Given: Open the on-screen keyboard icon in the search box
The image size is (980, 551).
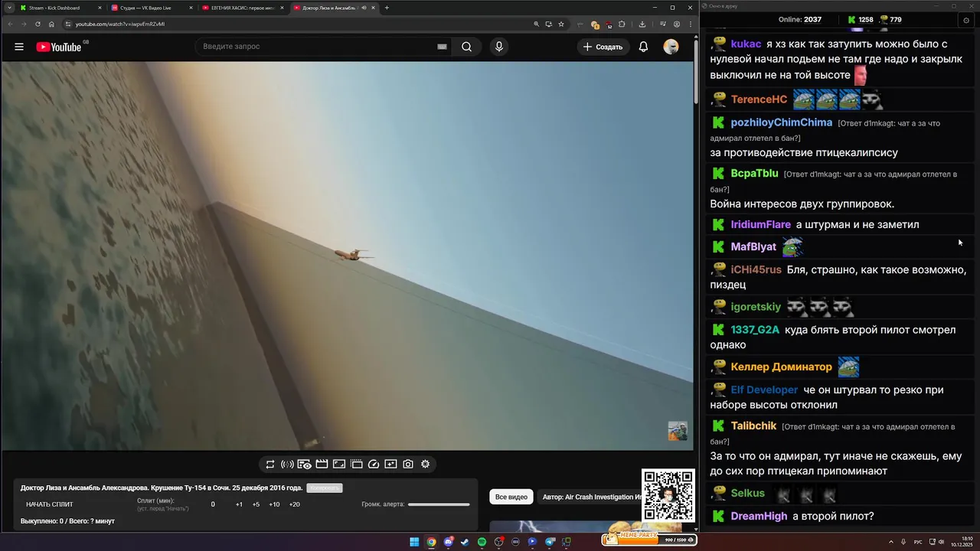Looking at the screenshot, I should click(x=442, y=47).
